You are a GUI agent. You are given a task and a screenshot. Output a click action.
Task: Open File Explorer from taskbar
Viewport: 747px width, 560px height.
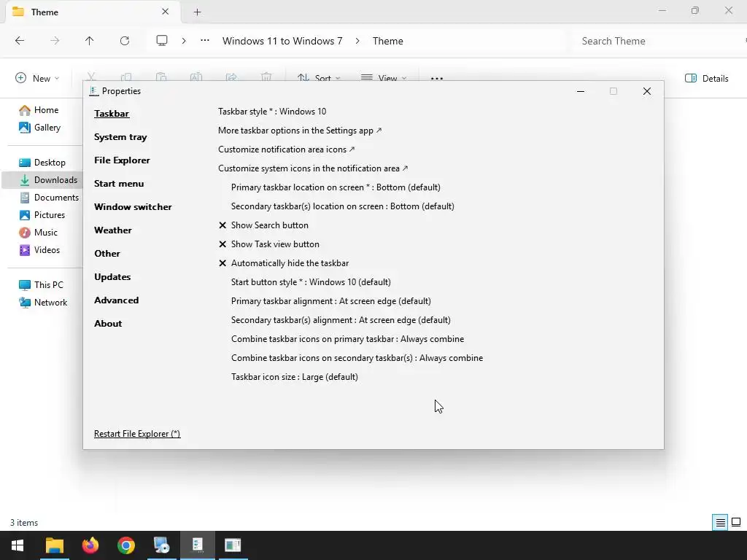click(x=54, y=545)
